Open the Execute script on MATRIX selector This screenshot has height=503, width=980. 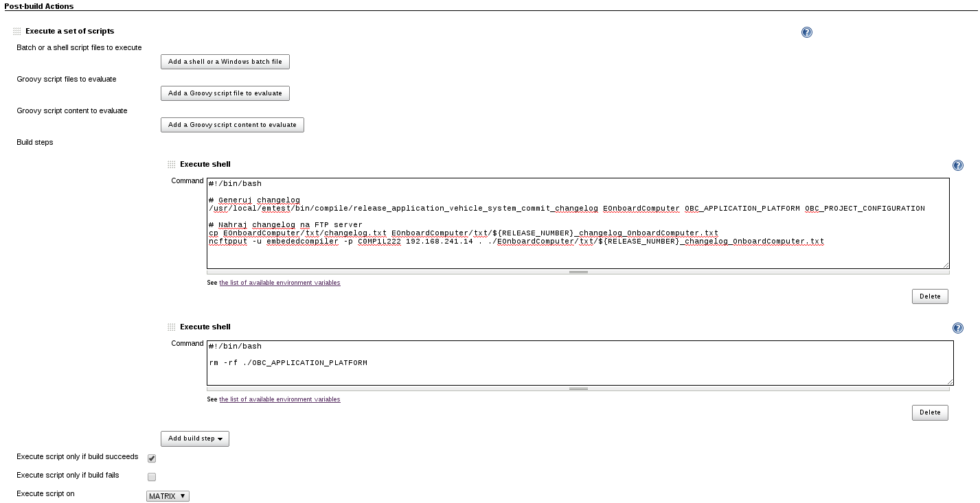coord(167,495)
